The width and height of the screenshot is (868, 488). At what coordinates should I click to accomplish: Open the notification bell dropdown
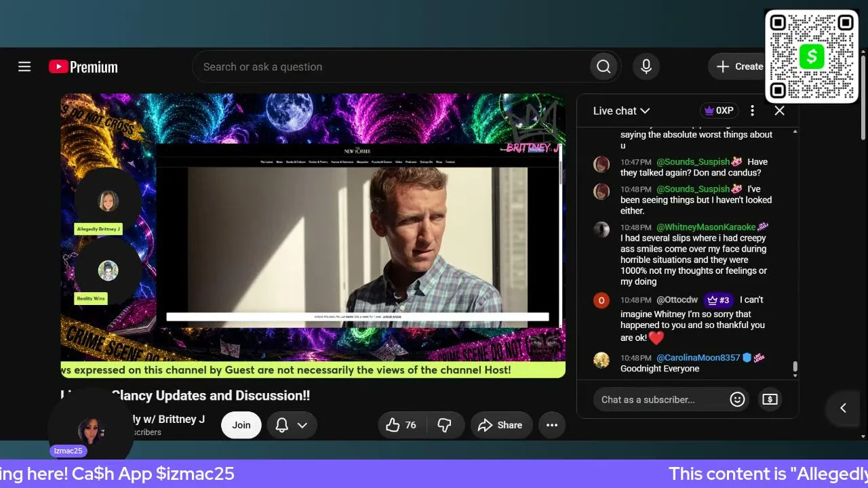point(292,425)
